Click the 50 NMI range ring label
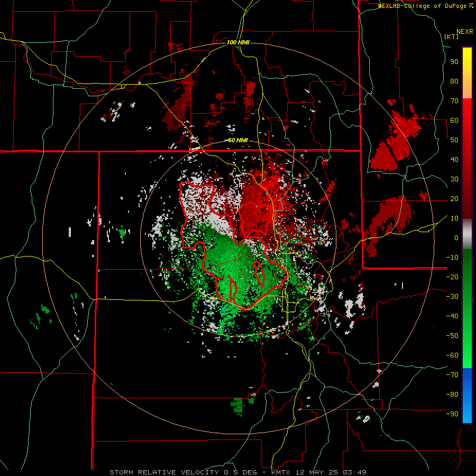 pos(238,140)
